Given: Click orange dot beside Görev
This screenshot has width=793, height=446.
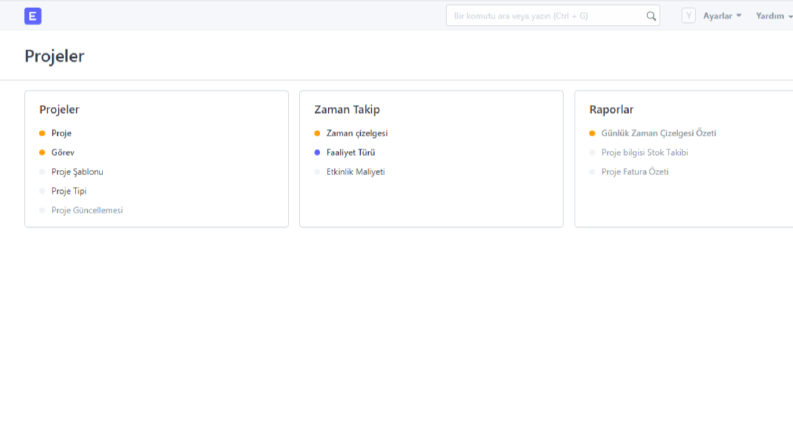Looking at the screenshot, I should [42, 153].
